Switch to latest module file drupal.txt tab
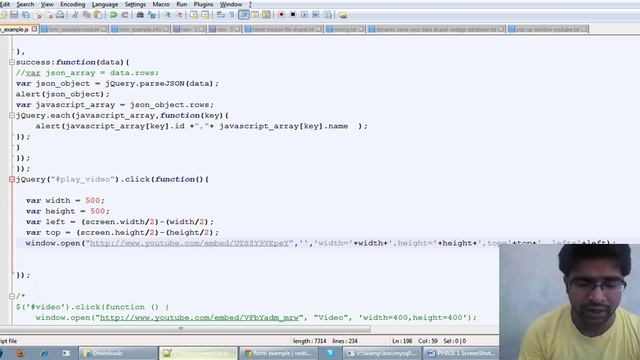The width and height of the screenshot is (640, 360). 284,29
